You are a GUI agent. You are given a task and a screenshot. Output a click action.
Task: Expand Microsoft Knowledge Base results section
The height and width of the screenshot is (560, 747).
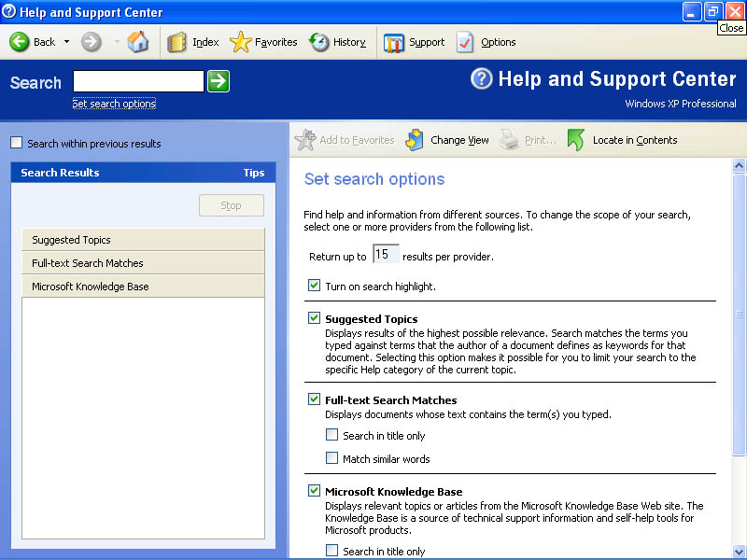(x=143, y=287)
